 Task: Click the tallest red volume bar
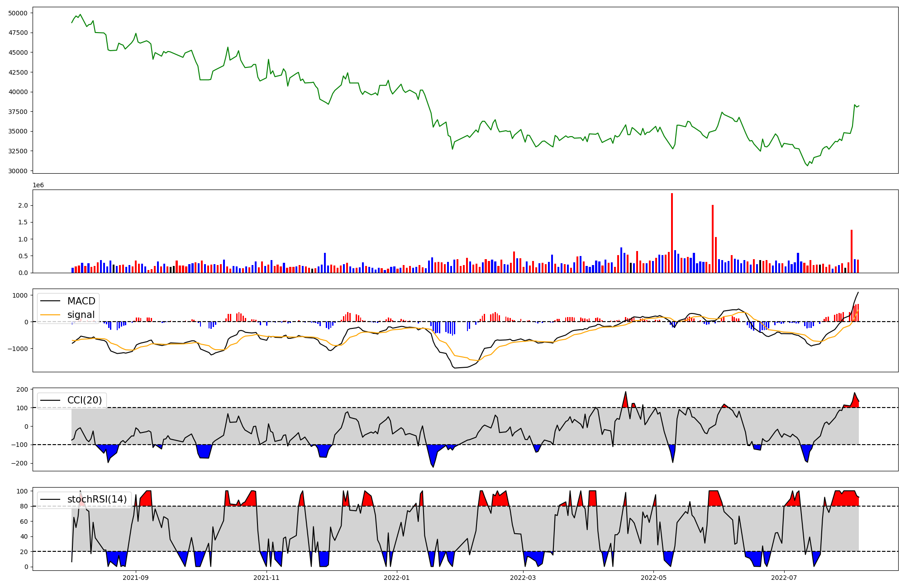coord(672,233)
